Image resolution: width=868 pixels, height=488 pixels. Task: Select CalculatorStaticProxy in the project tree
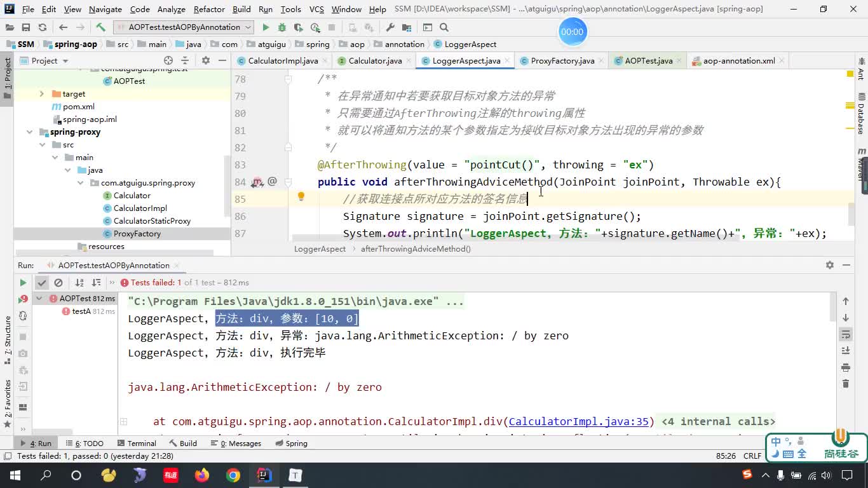tap(152, 220)
